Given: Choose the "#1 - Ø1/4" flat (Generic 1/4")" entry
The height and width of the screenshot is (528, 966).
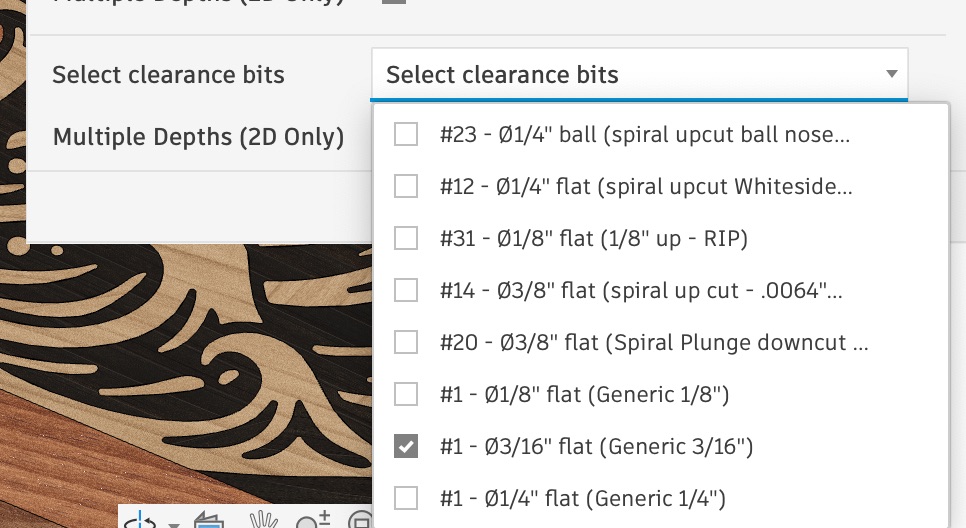Looking at the screenshot, I should click(x=582, y=497).
